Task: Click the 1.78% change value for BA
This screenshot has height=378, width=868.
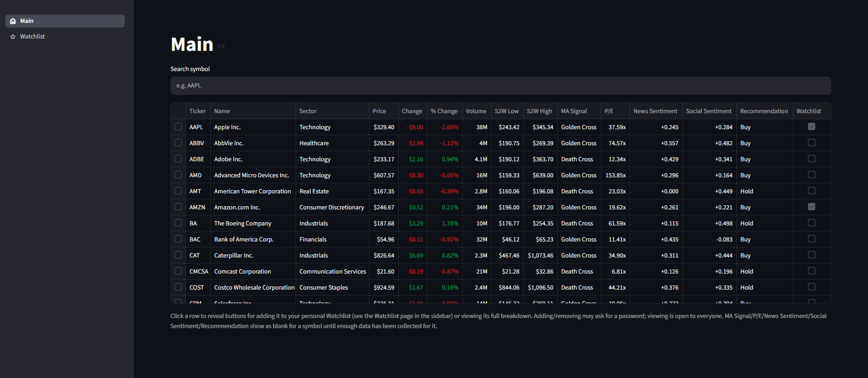Action: 445,223
